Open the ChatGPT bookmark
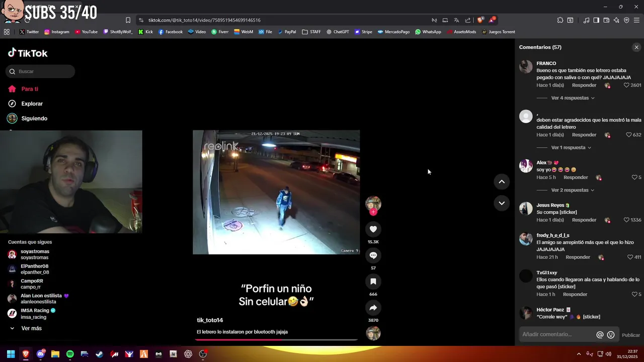This screenshot has width=644, height=362. pyautogui.click(x=338, y=32)
